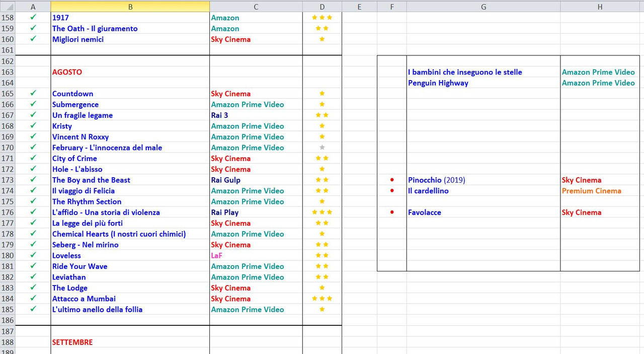Select the 'Penguin Highway' cell
This screenshot has height=354, width=644.
(x=484, y=83)
